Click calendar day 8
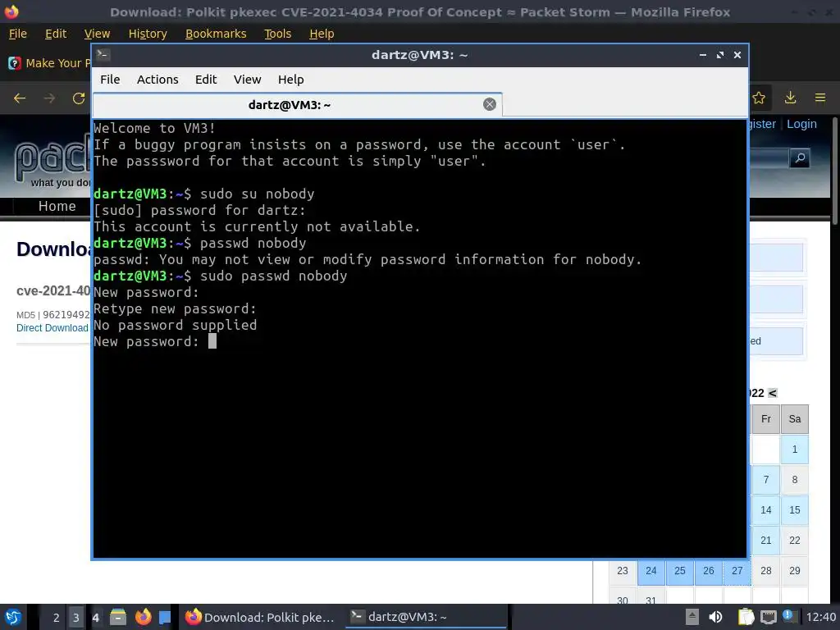840x630 pixels. [794, 479]
